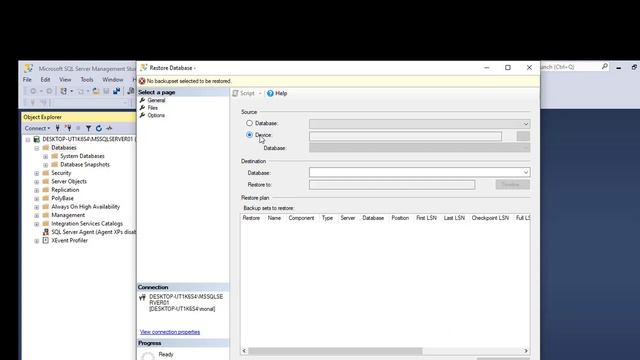The image size is (640, 360).
Task: Open the Edit menu in SSMS
Action: (x=45, y=80)
